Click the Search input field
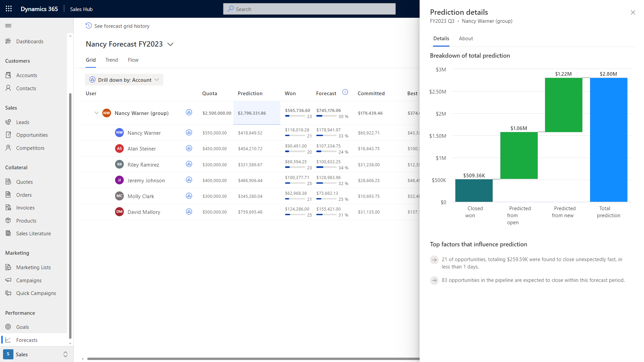 tap(309, 9)
